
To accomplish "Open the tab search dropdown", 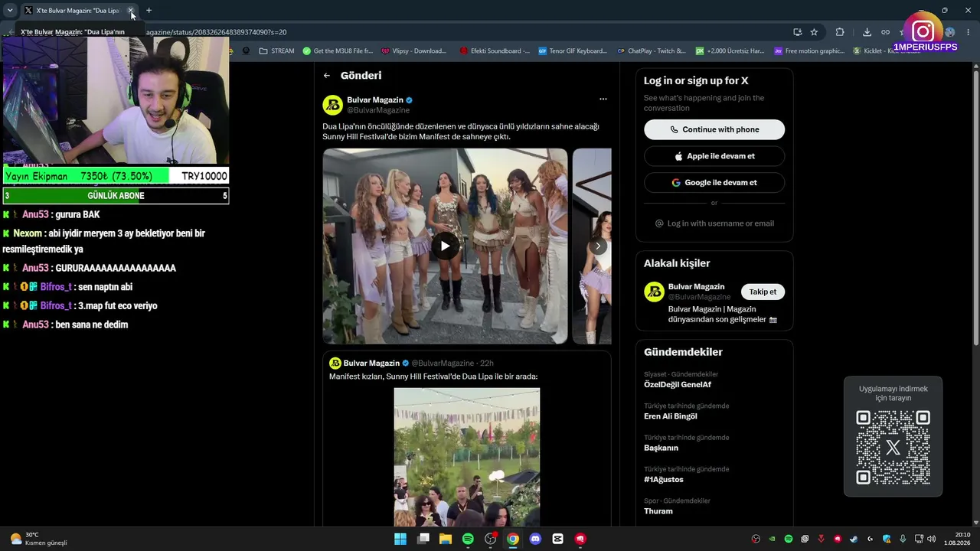I will click(x=10, y=11).
